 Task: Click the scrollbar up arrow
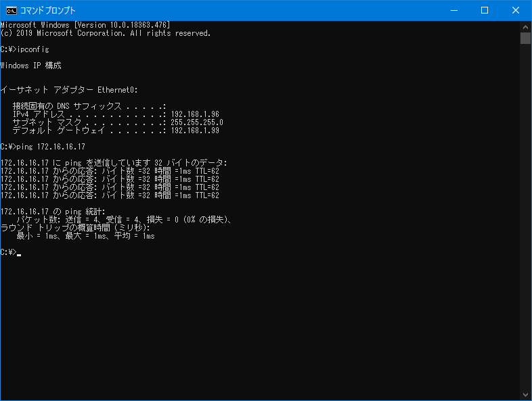pos(525,27)
